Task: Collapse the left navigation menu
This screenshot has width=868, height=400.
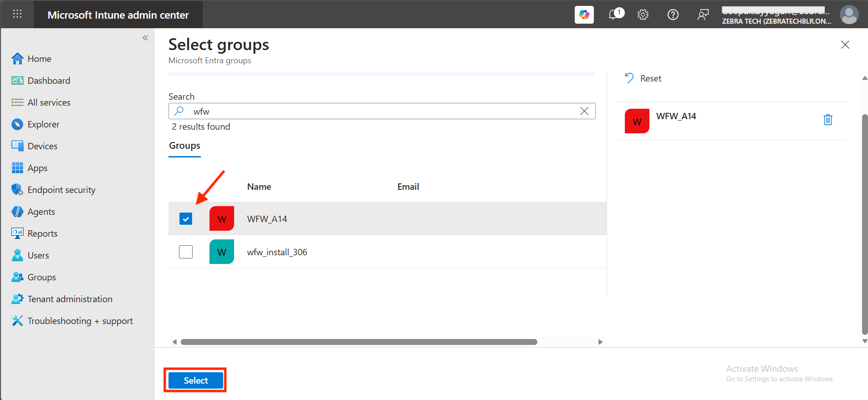Action: [x=145, y=38]
